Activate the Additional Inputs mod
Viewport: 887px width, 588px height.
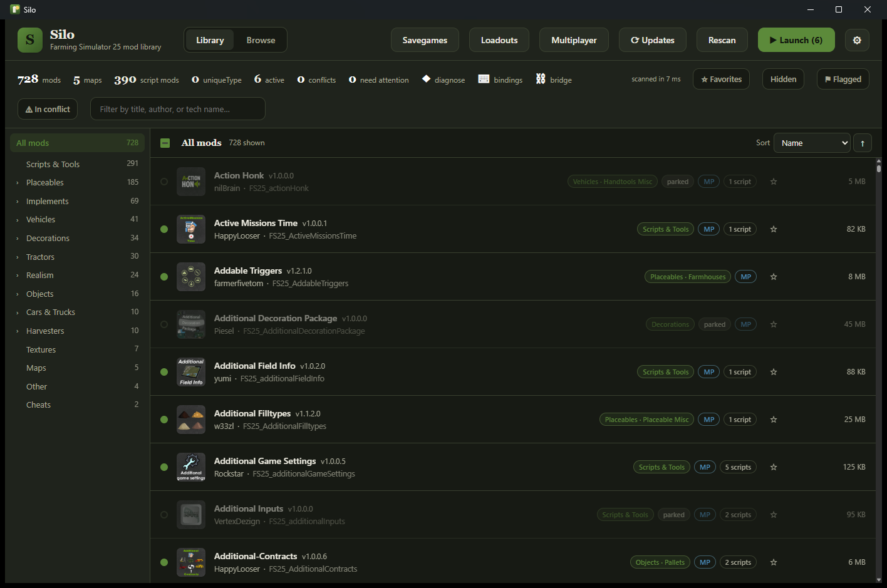164,515
